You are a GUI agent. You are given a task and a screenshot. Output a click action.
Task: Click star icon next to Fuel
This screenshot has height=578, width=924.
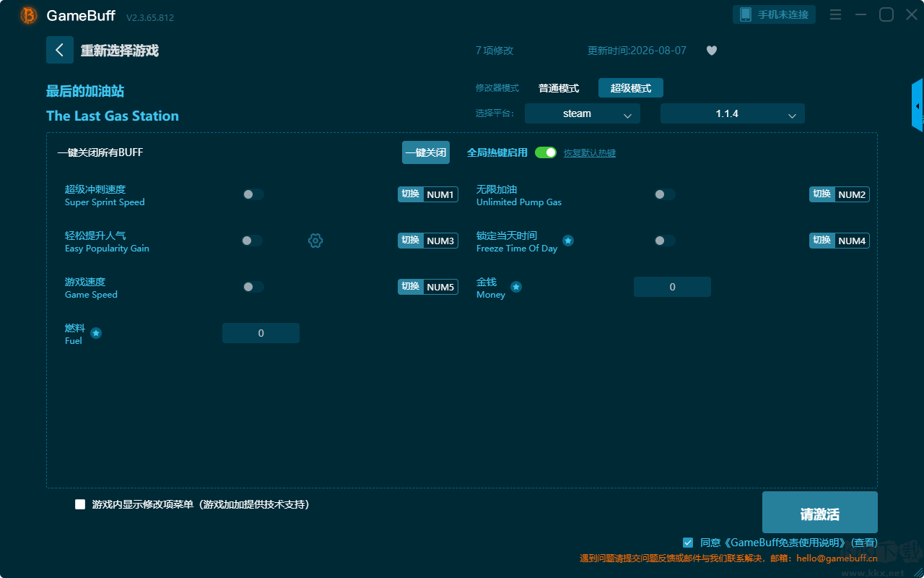tap(96, 333)
